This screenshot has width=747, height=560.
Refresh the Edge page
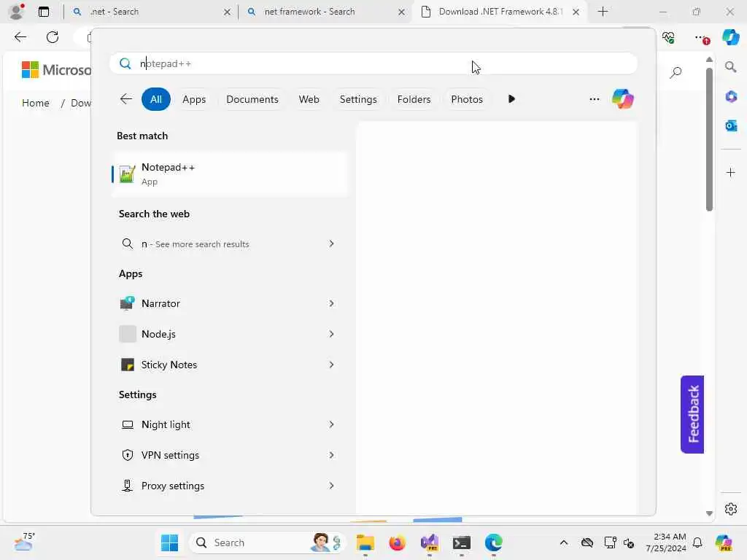(53, 37)
